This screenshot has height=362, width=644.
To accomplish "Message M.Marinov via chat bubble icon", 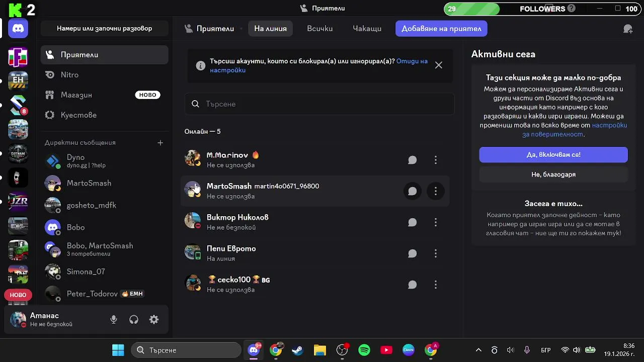I will coord(412,160).
